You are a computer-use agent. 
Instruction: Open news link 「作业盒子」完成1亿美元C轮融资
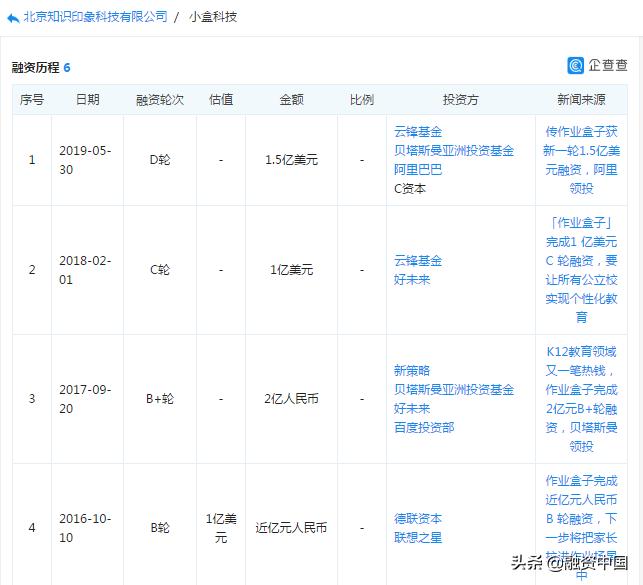(581, 270)
